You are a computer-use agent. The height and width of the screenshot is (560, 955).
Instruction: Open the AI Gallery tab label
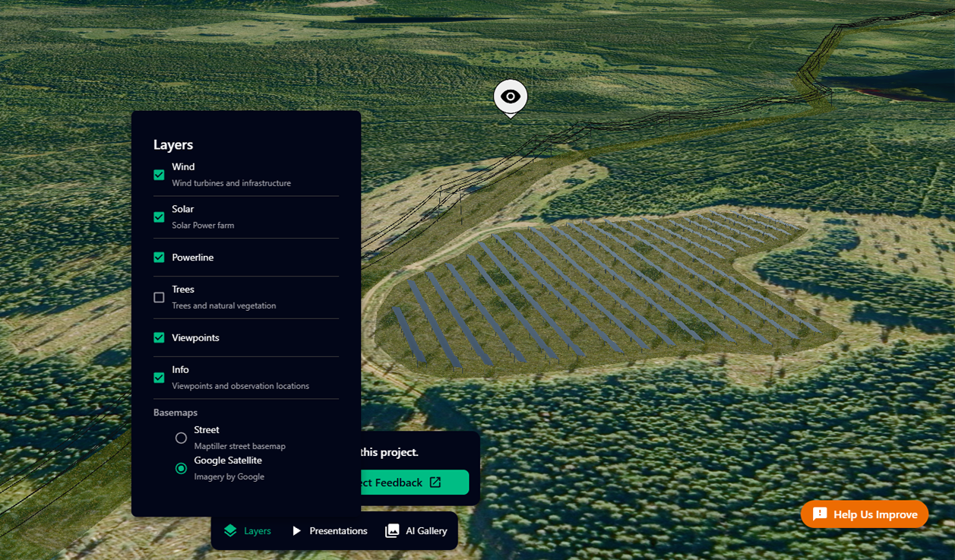(x=426, y=531)
